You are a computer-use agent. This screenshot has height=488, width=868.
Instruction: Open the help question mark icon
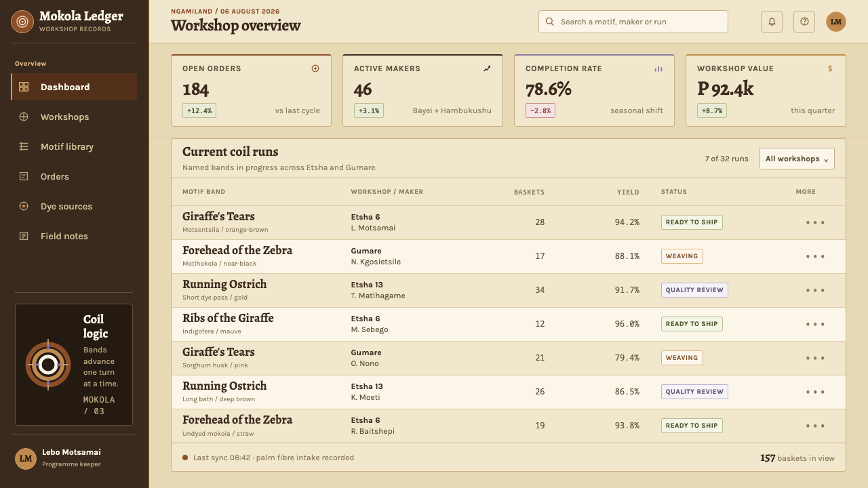[804, 22]
